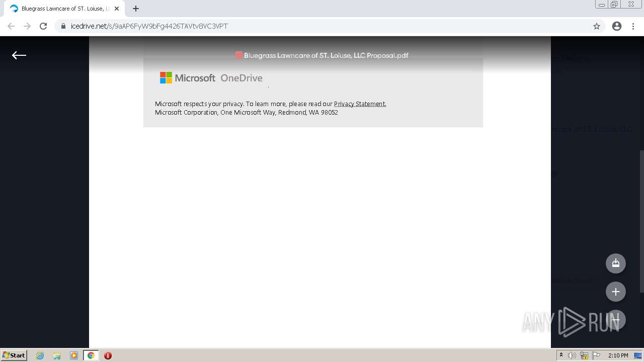Open the Privacy Statement link

pos(360,104)
